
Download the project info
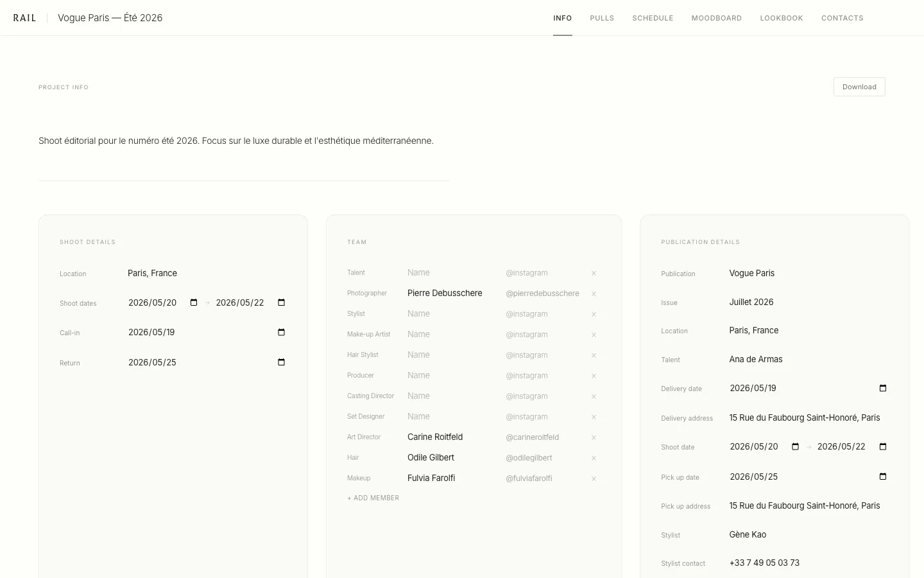tap(859, 87)
